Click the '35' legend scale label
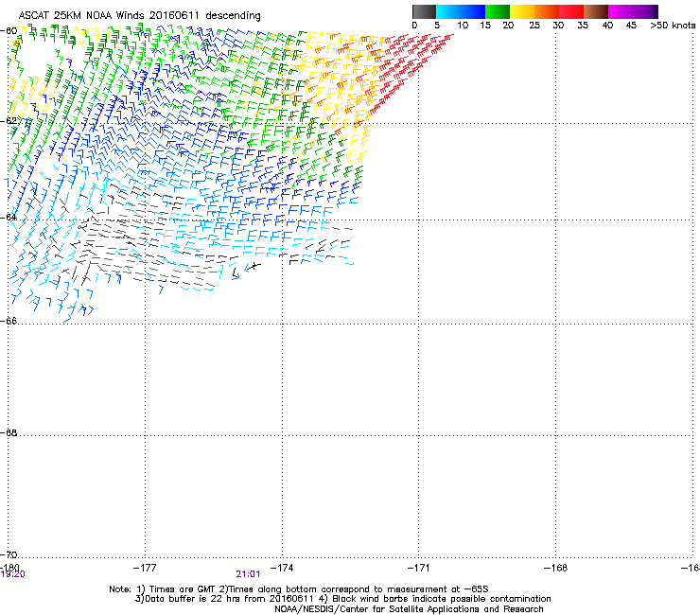 point(583,26)
